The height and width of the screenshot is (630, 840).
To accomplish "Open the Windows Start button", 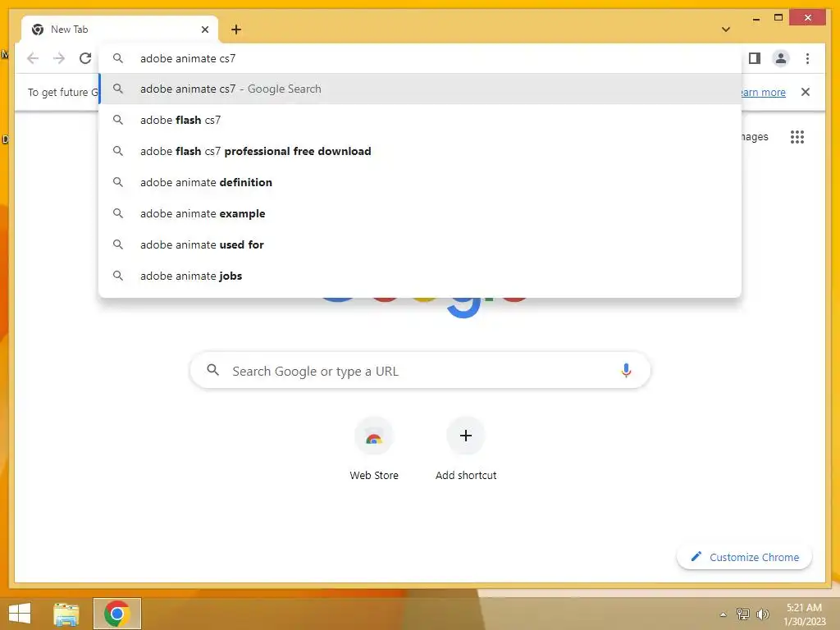I will pyautogui.click(x=20, y=614).
